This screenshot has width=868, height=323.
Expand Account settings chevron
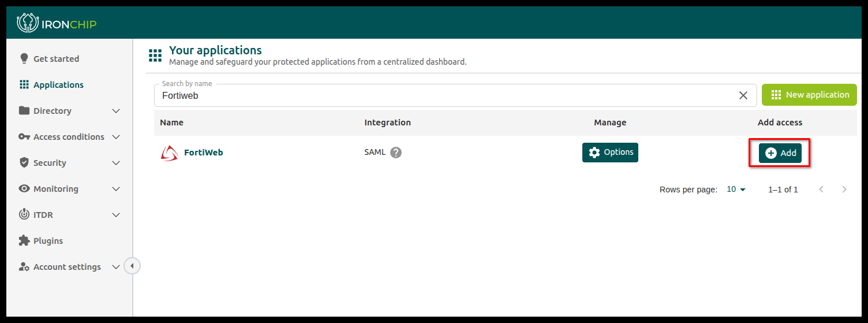116,267
